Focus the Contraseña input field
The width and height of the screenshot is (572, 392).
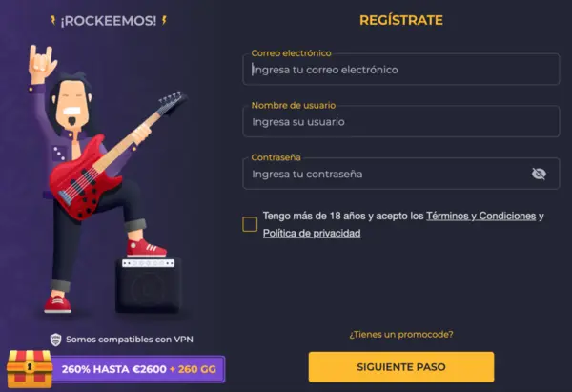(x=401, y=174)
